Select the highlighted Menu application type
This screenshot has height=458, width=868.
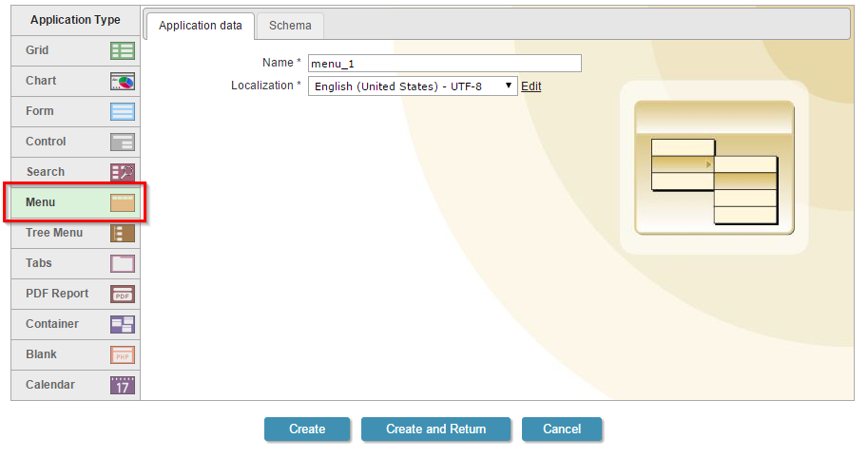(76, 202)
